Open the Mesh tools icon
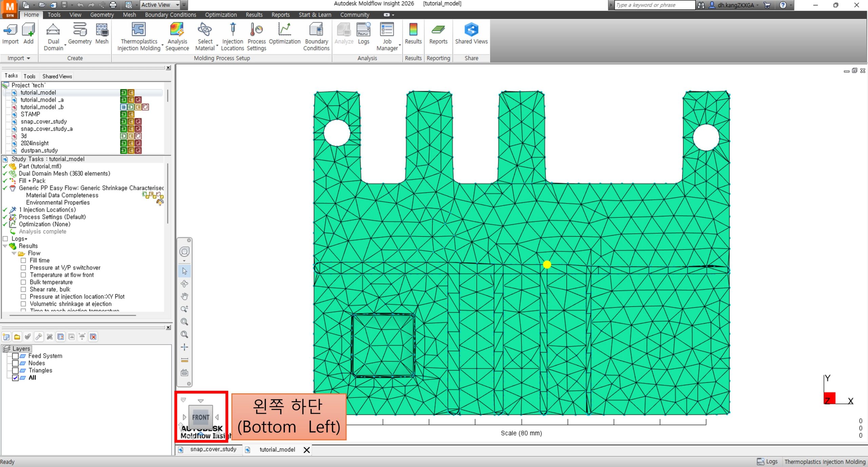This screenshot has height=467, width=868. tap(102, 33)
